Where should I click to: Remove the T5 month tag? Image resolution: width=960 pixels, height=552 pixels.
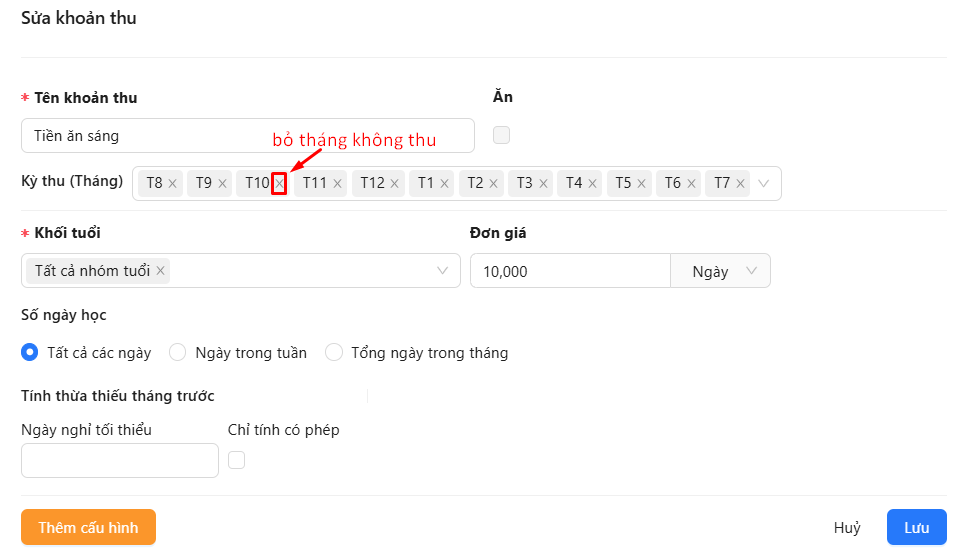[x=642, y=184]
